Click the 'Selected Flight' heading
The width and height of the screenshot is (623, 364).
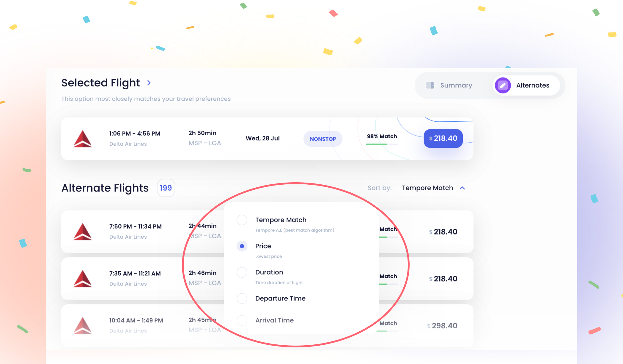[x=100, y=83]
